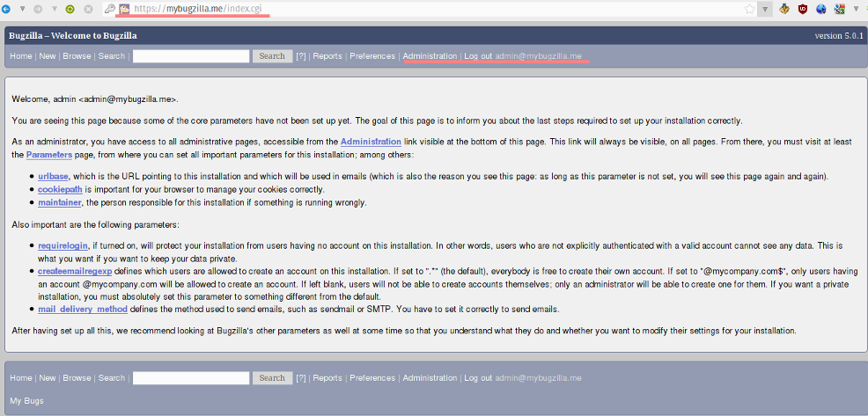Open the requirelogin parameter link
This screenshot has width=868, height=416.
pyautogui.click(x=63, y=245)
